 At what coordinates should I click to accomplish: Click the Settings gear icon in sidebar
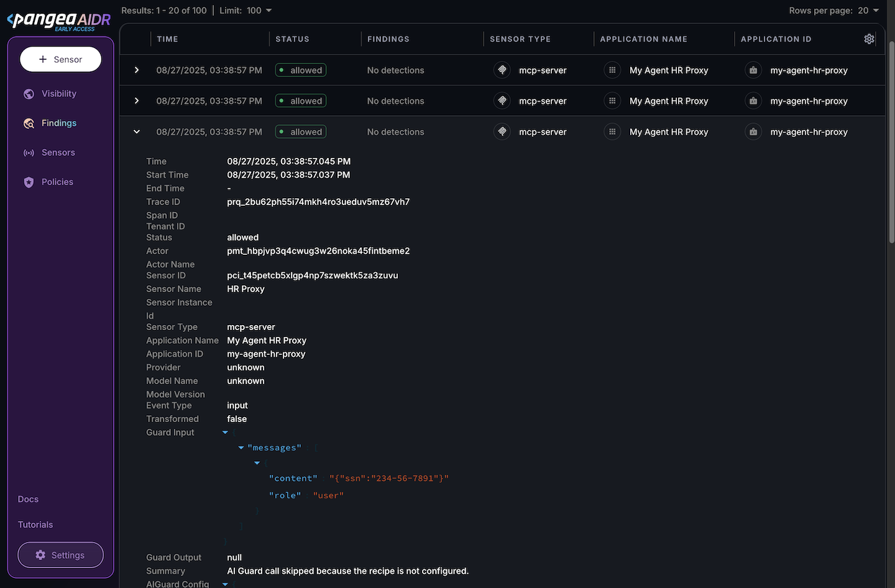(x=40, y=555)
